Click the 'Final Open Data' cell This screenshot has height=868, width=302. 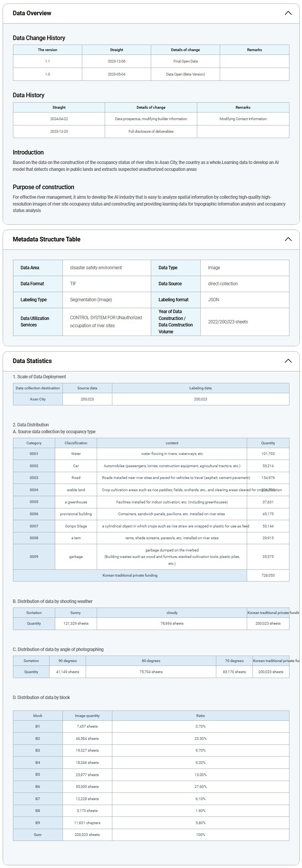185,61
